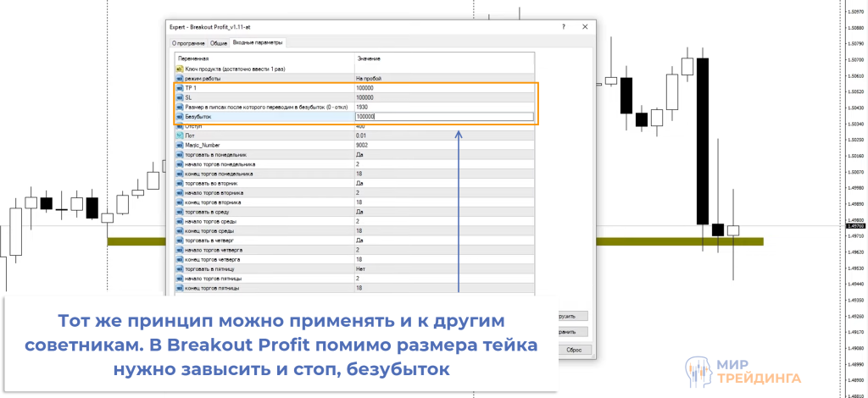Click the Magic_Number parameter icon
The width and height of the screenshot is (868, 398).
(180, 146)
